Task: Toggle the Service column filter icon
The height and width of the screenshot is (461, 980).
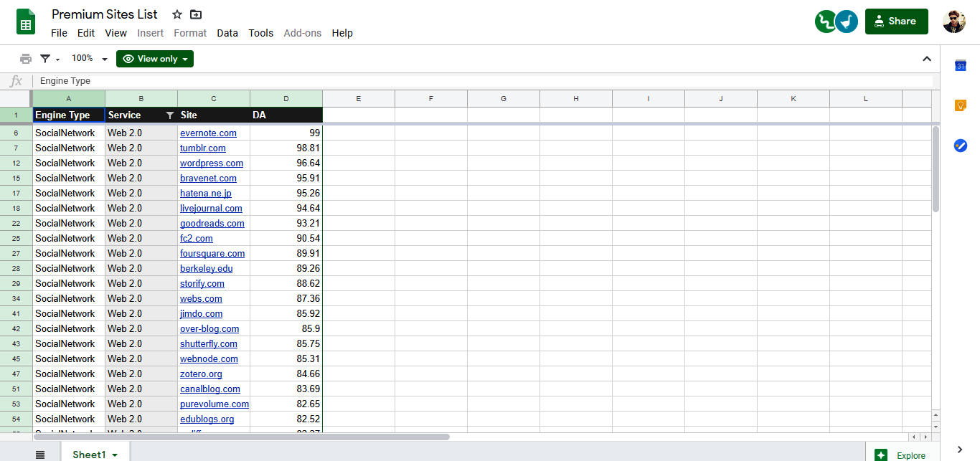Action: pos(170,115)
